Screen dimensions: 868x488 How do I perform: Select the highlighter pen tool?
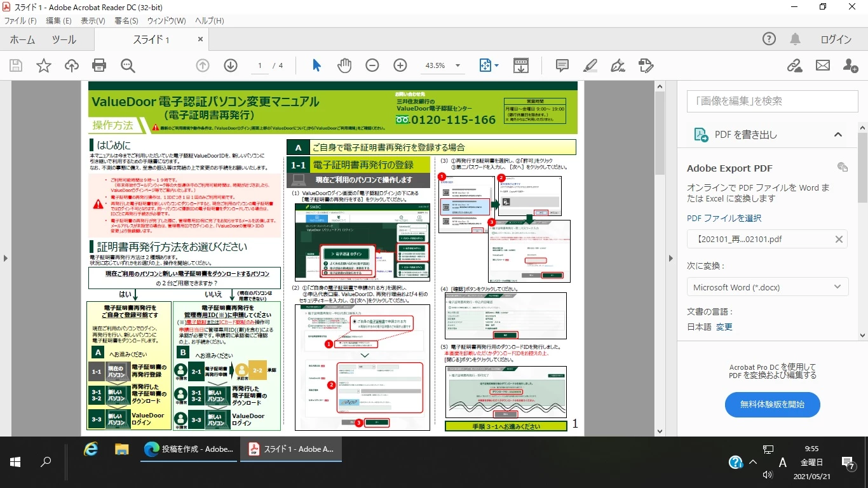click(590, 65)
